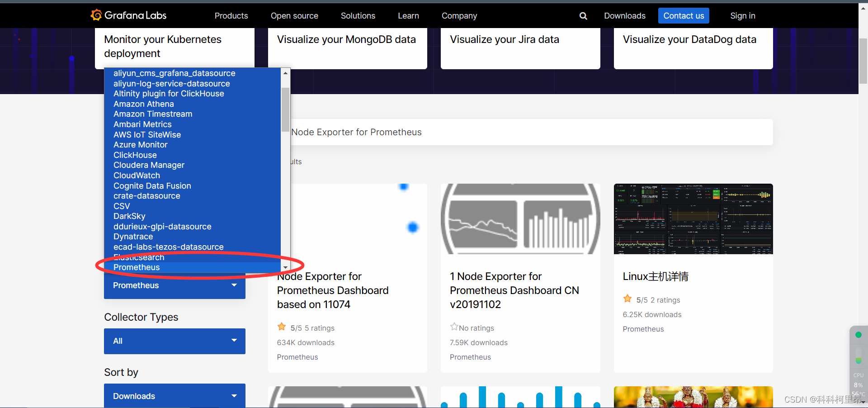This screenshot has height=408, width=868.
Task: Click Prometheus tag under 6.25K downloads
Action: tap(643, 329)
